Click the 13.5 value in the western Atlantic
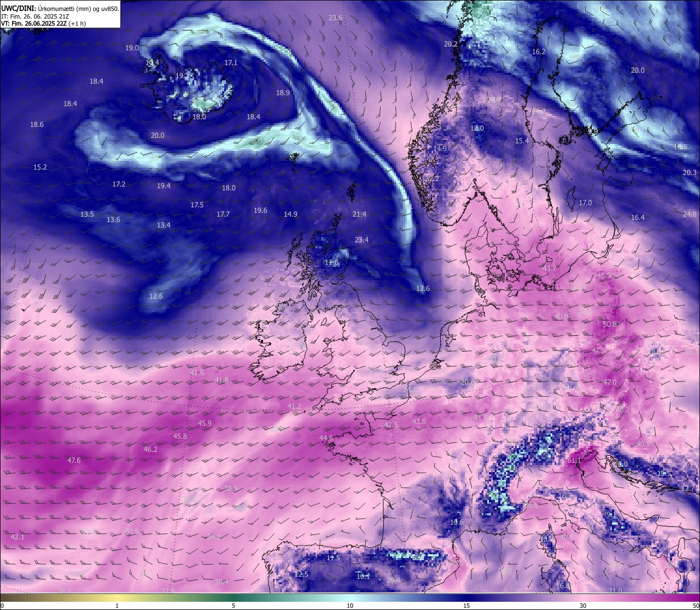This screenshot has width=700, height=610. tap(87, 214)
